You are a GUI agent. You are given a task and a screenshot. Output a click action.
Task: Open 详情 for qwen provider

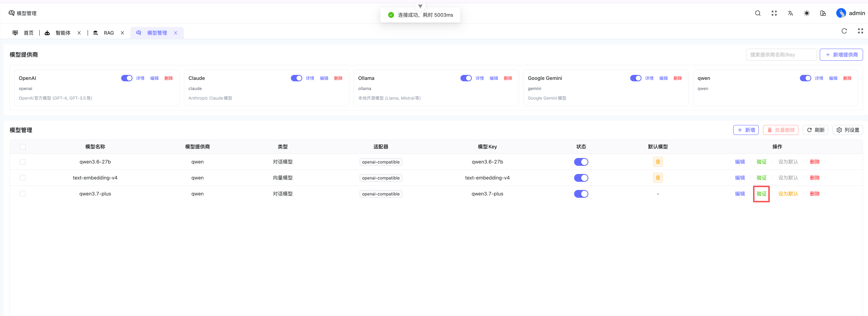coord(819,78)
